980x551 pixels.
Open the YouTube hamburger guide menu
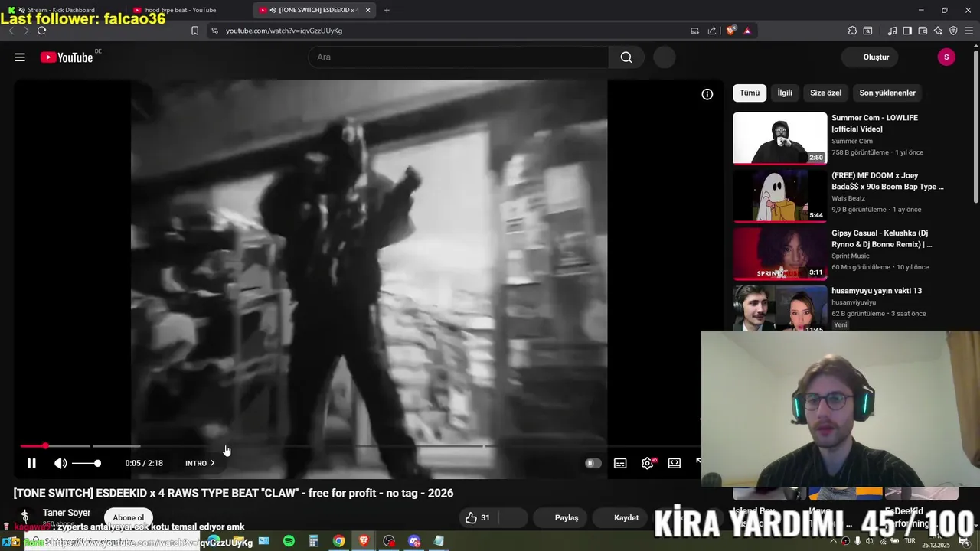click(20, 57)
